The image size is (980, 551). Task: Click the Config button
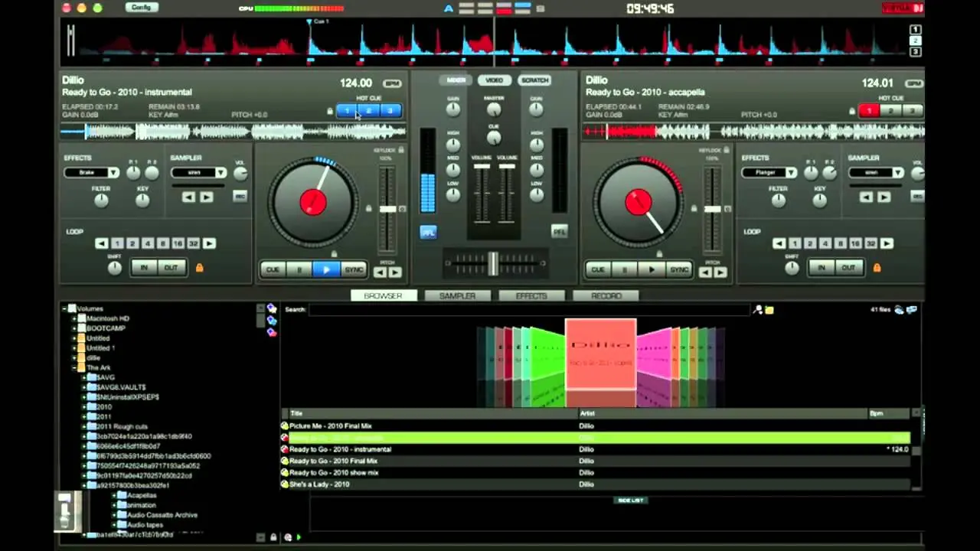pyautogui.click(x=141, y=8)
